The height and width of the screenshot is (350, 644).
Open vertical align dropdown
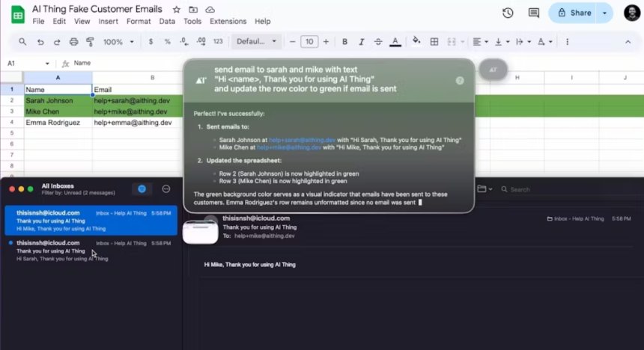coord(502,41)
